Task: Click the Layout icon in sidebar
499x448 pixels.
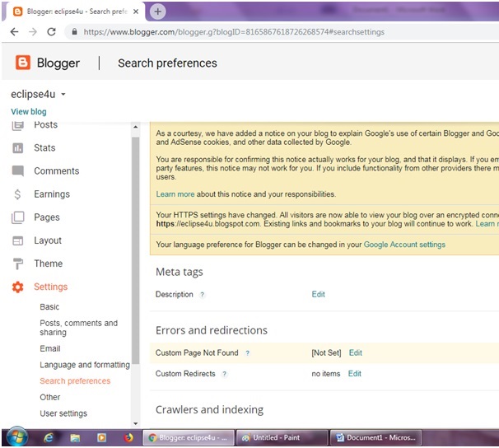Action: 18,240
